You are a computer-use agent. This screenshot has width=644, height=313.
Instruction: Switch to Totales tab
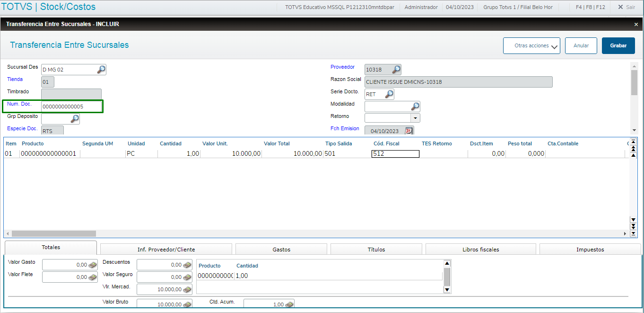pyautogui.click(x=51, y=248)
